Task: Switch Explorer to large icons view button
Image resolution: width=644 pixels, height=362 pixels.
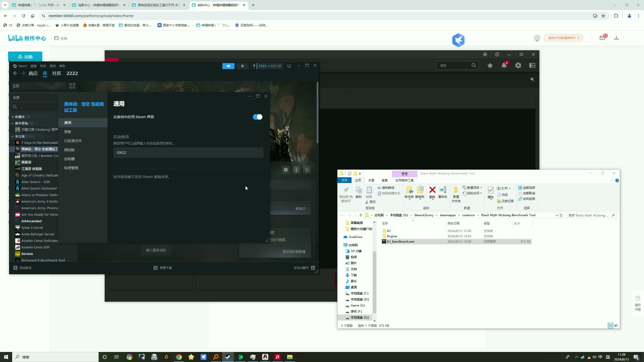Action: pyautogui.click(x=616, y=326)
